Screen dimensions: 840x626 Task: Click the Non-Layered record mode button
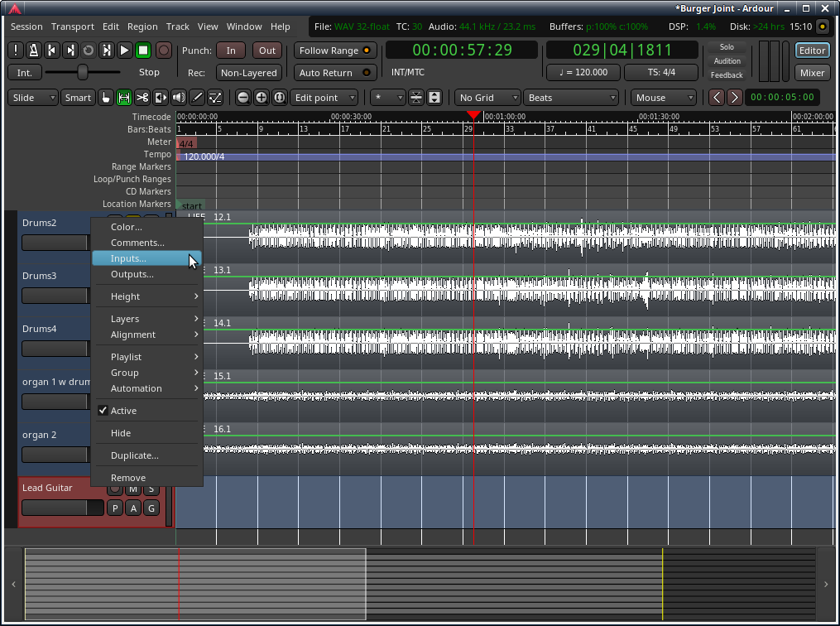click(x=249, y=72)
